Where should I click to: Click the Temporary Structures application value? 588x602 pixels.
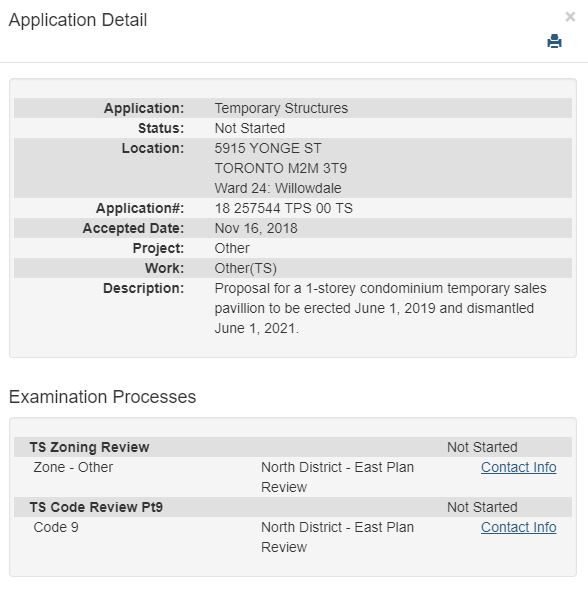(x=281, y=108)
